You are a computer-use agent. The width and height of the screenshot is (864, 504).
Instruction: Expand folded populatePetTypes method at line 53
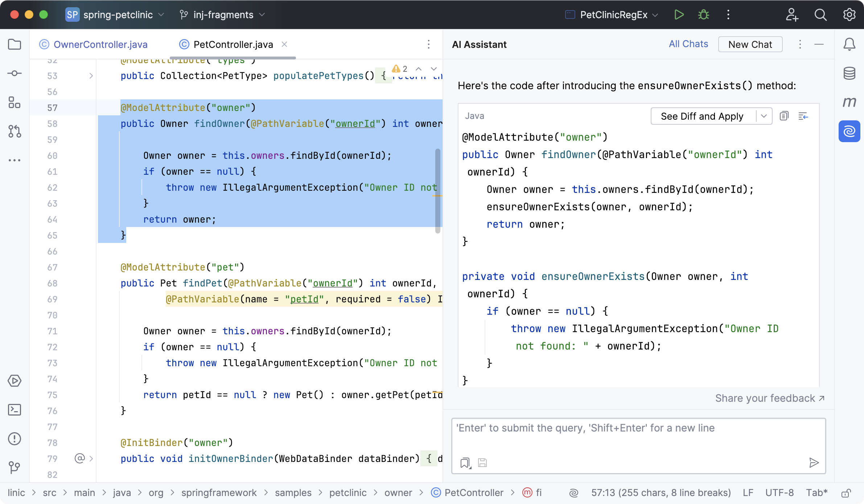tap(91, 76)
